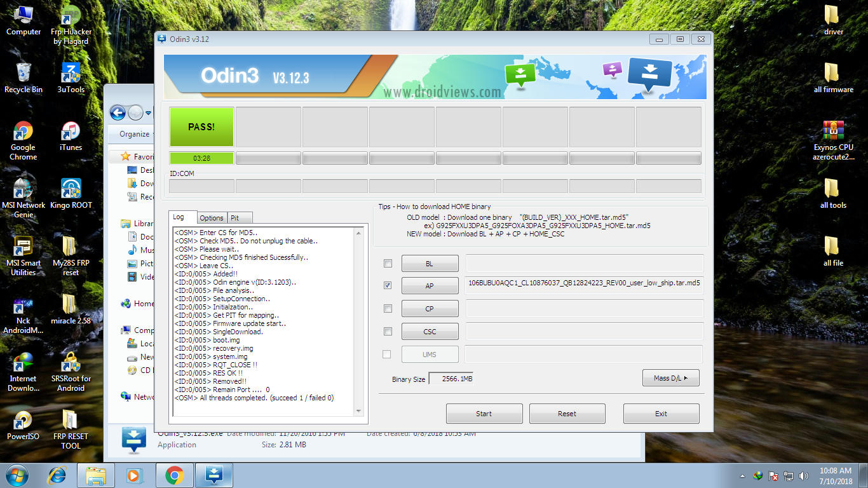Launch Google Chrome desktop shortcut

click(24, 140)
